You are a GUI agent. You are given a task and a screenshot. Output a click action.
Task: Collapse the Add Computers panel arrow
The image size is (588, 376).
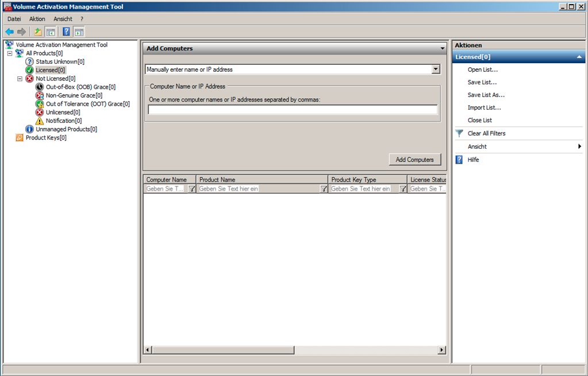pyautogui.click(x=443, y=48)
